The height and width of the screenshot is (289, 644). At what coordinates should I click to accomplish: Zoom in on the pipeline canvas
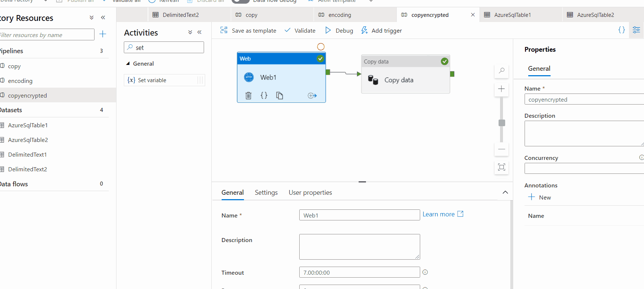(x=501, y=89)
